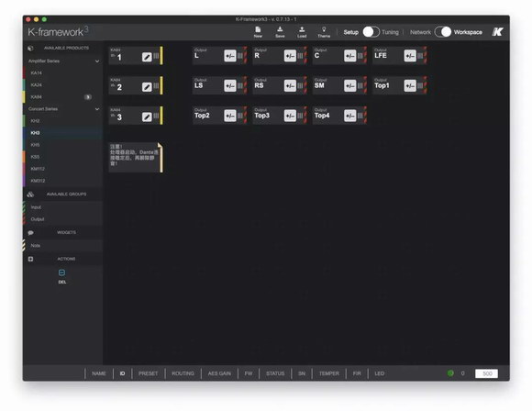This screenshot has width=532, height=411.
Task: Click the Output LFE block label
Action: (381, 56)
